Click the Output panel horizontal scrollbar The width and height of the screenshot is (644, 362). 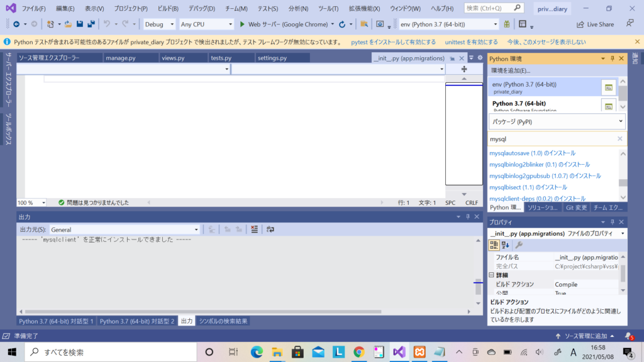(x=203, y=312)
